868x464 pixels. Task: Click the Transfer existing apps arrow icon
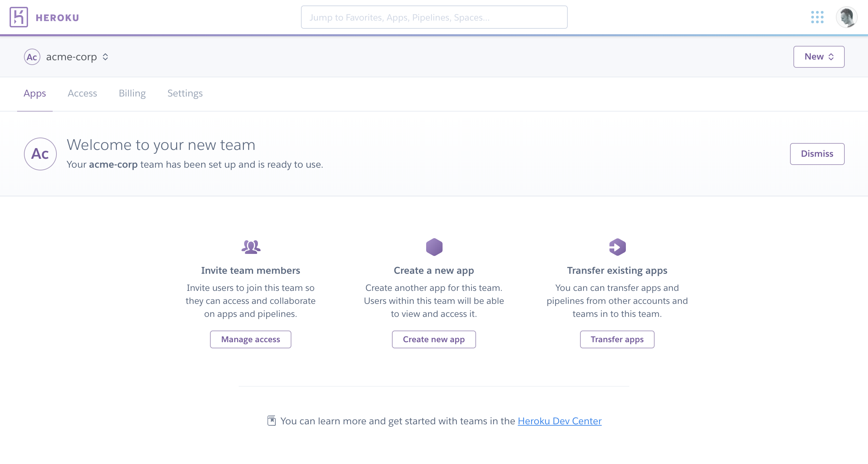617,247
